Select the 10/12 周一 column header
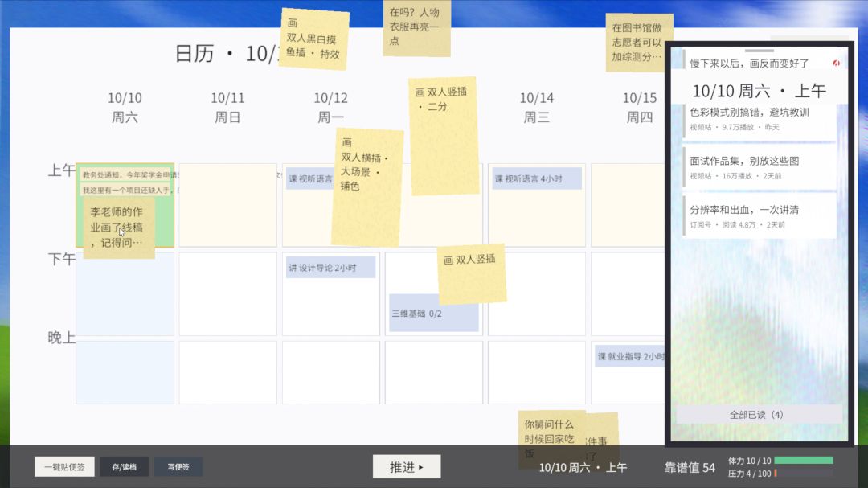 pyautogui.click(x=331, y=108)
